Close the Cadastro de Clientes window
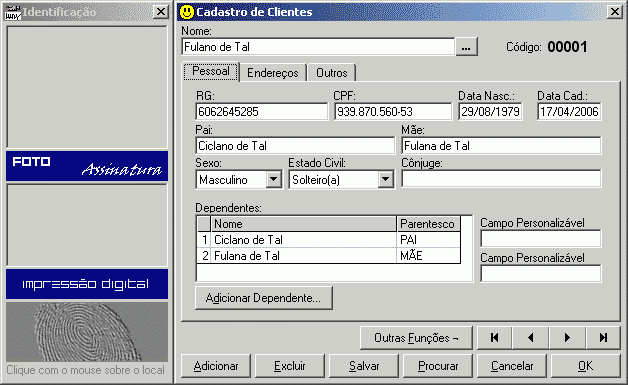This screenshot has width=628, height=385. [x=615, y=12]
